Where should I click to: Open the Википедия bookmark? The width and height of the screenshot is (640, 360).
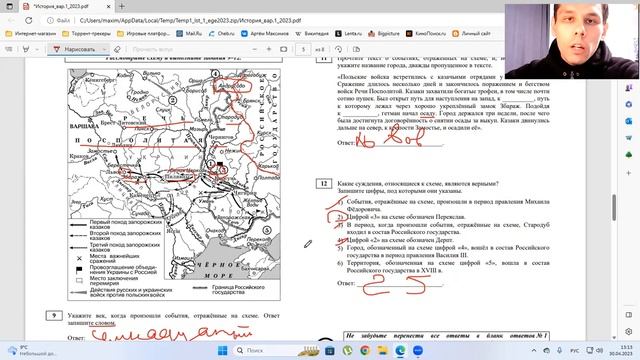pos(312,33)
